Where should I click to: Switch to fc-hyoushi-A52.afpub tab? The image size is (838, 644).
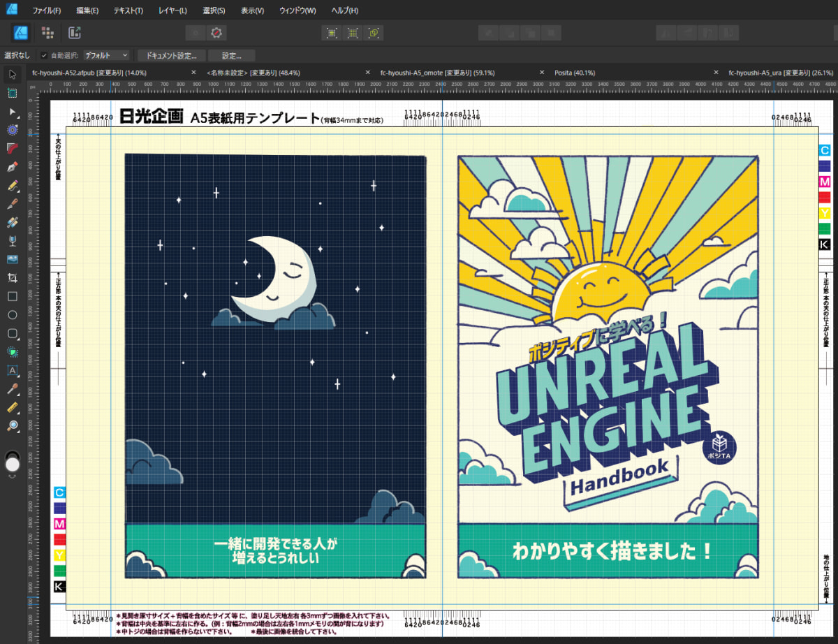[89, 73]
